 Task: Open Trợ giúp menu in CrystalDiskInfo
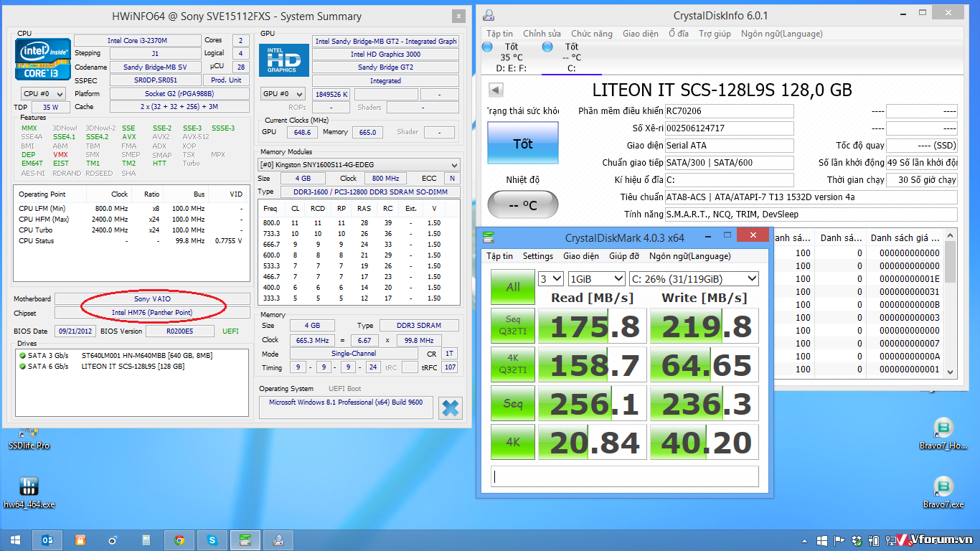pyautogui.click(x=715, y=34)
